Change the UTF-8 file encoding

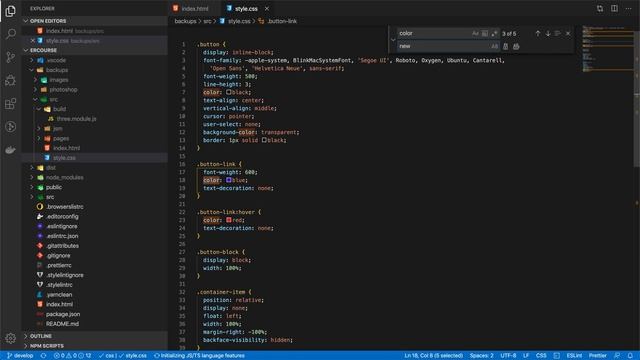[508, 356]
